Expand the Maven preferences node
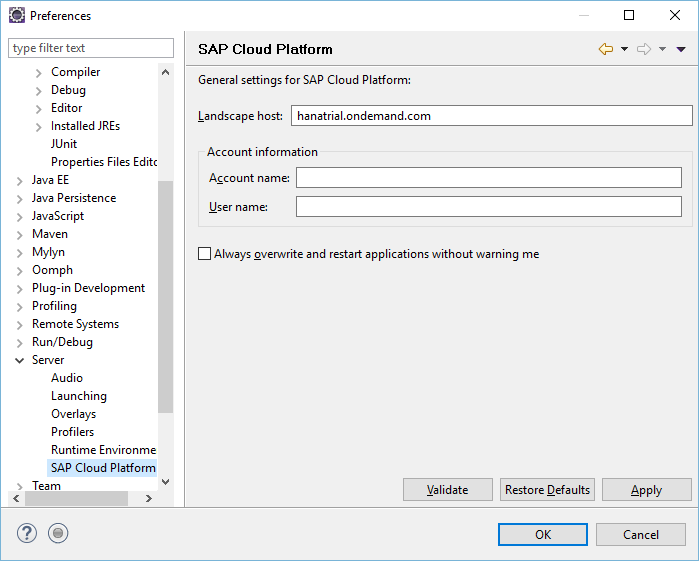Viewport: 699px width, 561px height. click(20, 235)
